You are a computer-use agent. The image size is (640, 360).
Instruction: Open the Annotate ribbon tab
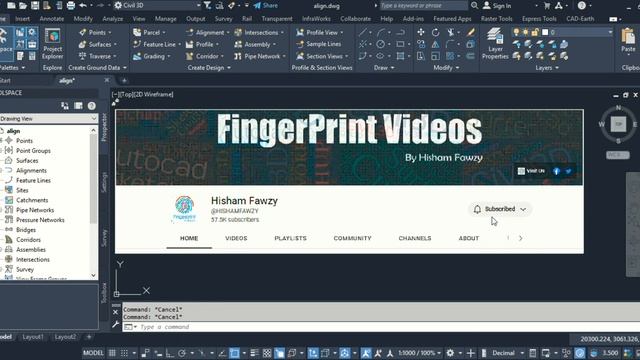tap(51, 19)
